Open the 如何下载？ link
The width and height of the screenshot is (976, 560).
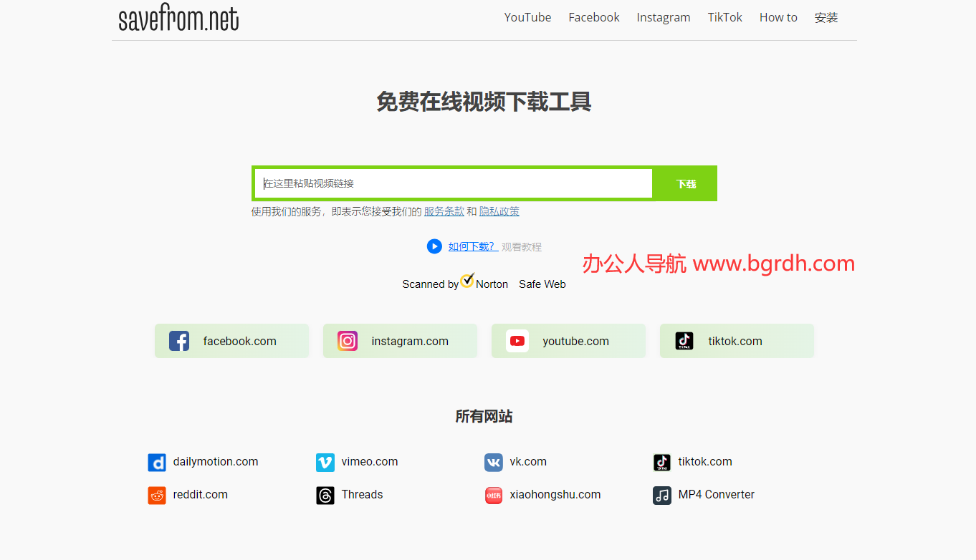point(473,246)
